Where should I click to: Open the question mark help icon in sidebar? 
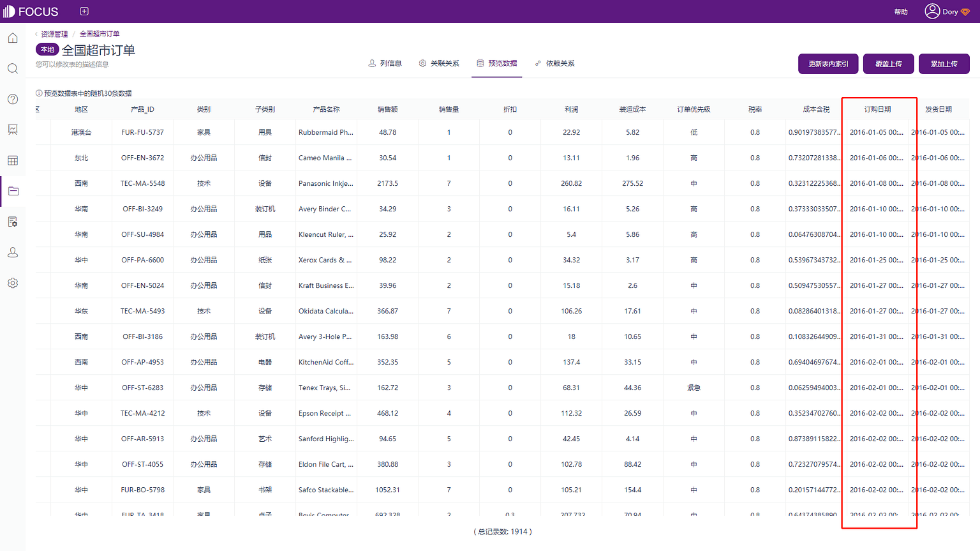[13, 99]
